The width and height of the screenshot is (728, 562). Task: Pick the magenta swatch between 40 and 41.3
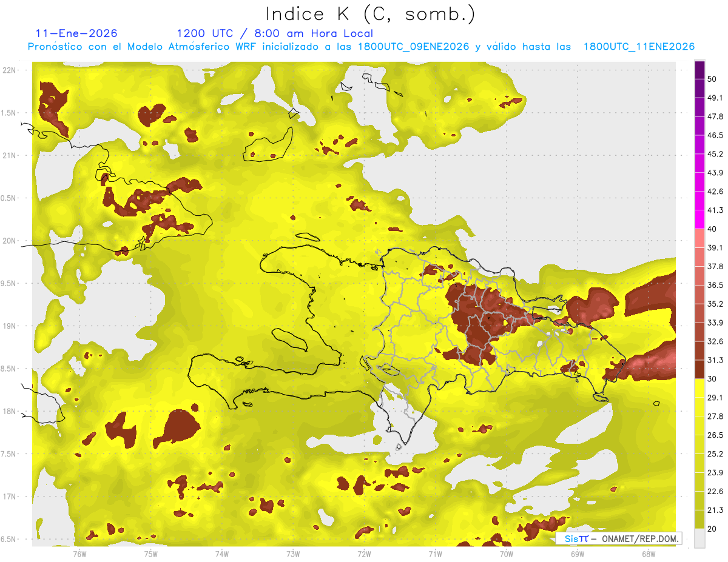tap(699, 220)
